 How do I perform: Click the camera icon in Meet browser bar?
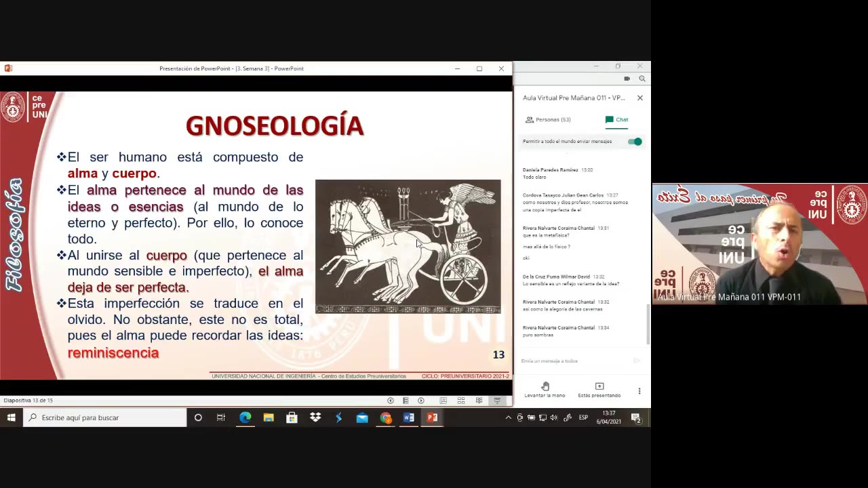627,79
